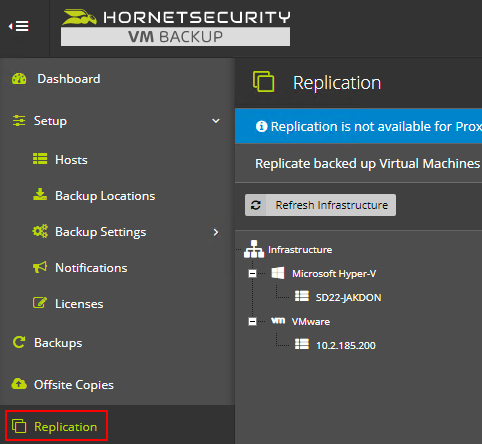Click the Licenses edit icon
This screenshot has width=482, height=444.
(x=40, y=303)
